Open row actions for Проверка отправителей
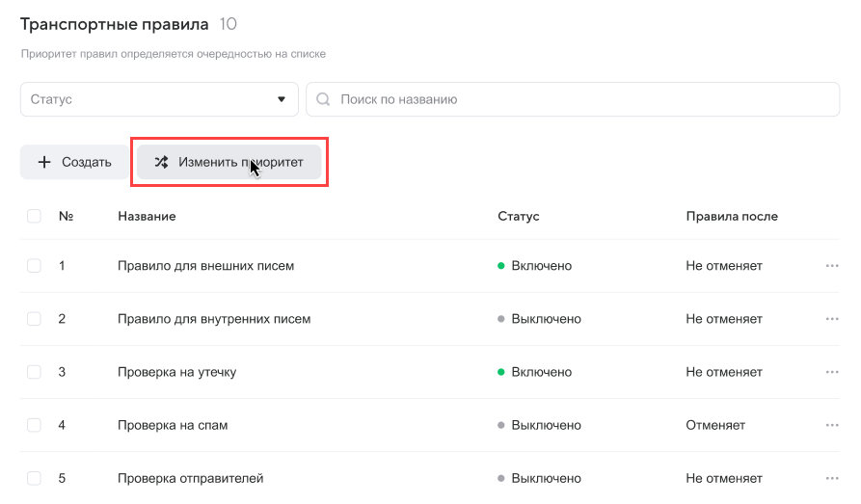 point(832,478)
